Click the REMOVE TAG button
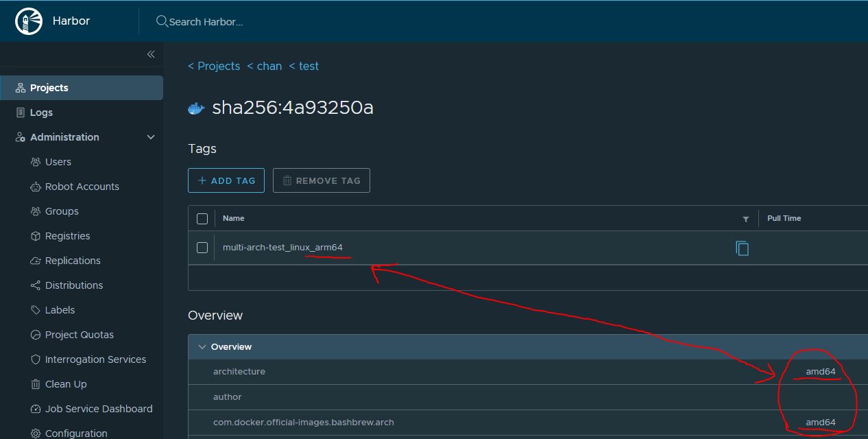 coord(321,180)
